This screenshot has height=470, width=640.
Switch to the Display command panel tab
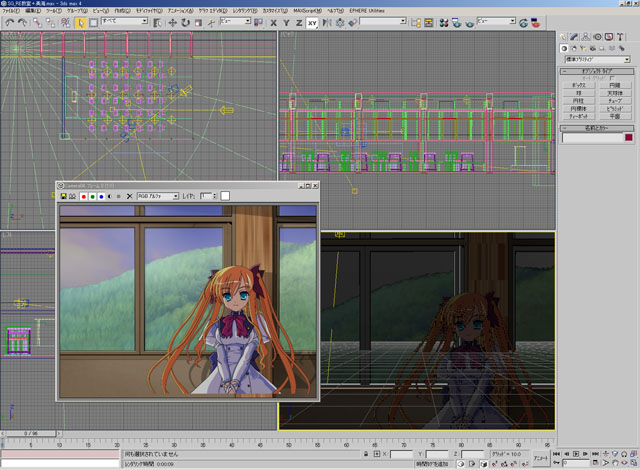click(609, 37)
